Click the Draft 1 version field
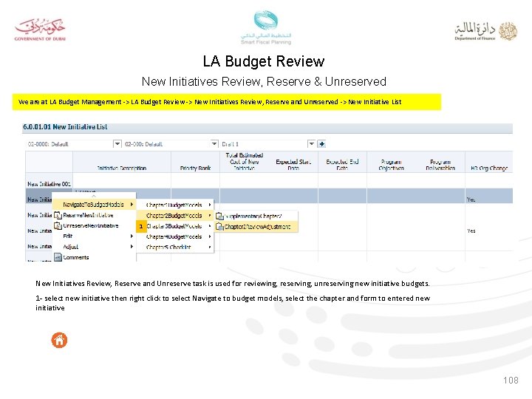 pos(265,144)
